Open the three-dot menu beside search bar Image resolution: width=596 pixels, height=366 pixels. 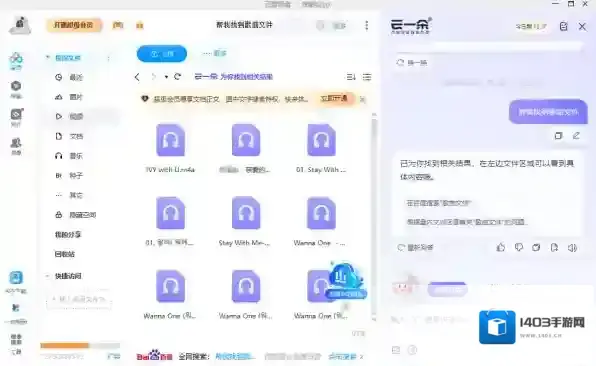coord(366,25)
